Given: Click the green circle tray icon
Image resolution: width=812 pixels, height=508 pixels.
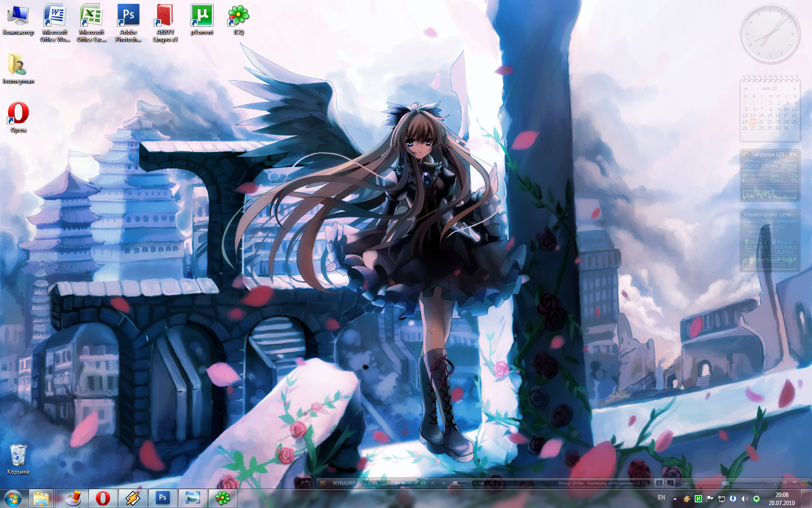Looking at the screenshot, I should point(756,498).
